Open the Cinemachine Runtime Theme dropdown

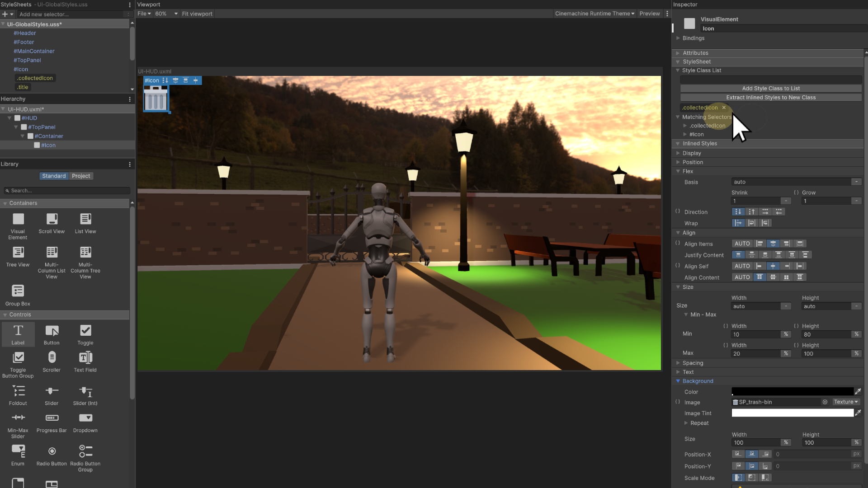[594, 14]
